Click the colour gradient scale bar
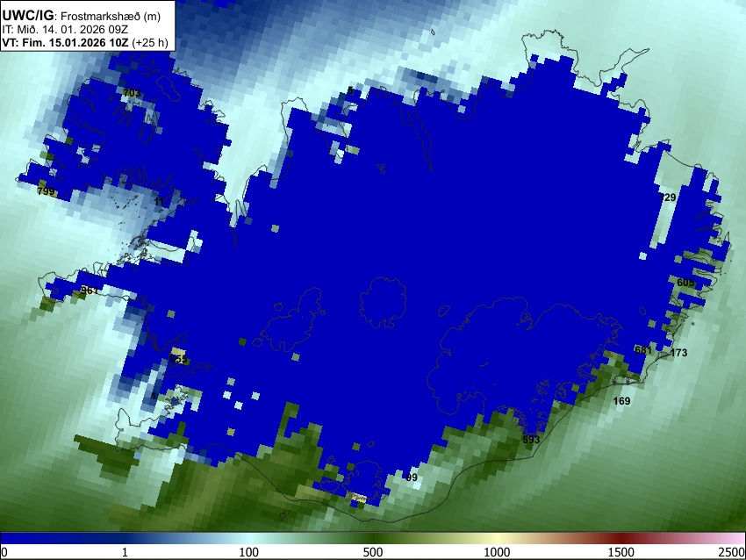The width and height of the screenshot is (746, 560). click(373, 538)
